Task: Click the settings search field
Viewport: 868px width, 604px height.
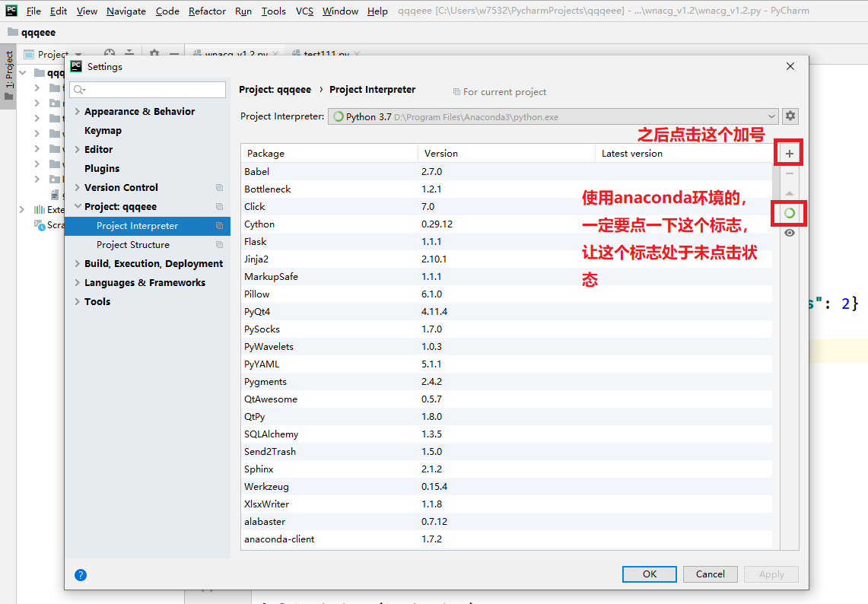Action: tap(148, 90)
